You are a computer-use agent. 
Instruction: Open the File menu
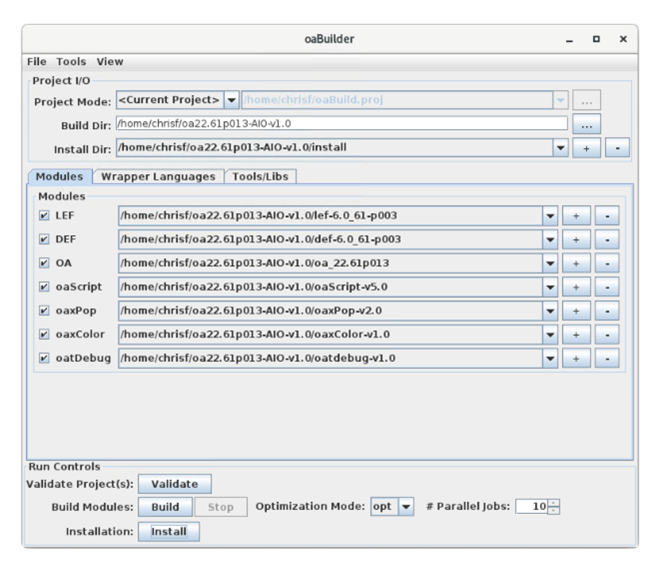[x=37, y=62]
